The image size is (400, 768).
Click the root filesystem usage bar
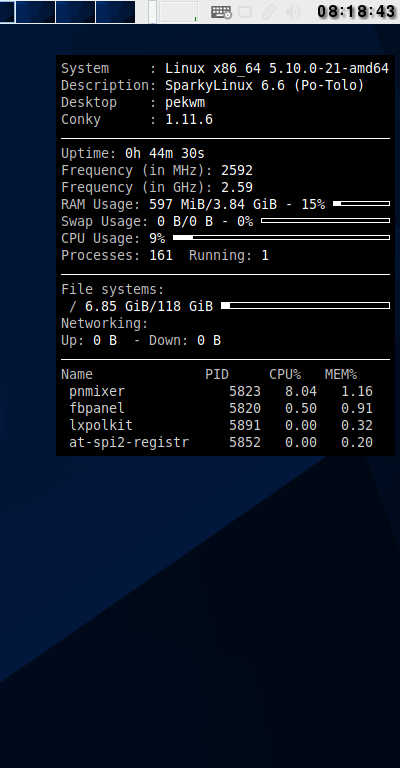pyautogui.click(x=306, y=306)
